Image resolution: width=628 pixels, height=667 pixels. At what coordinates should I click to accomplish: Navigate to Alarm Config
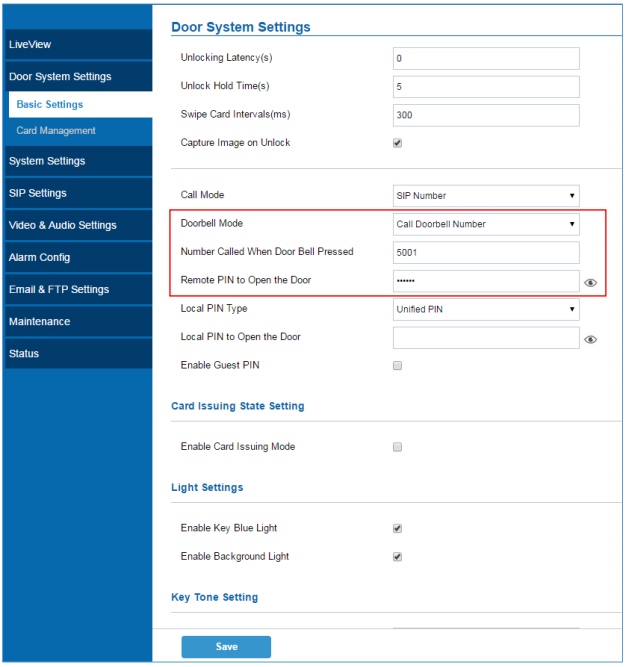tap(79, 258)
